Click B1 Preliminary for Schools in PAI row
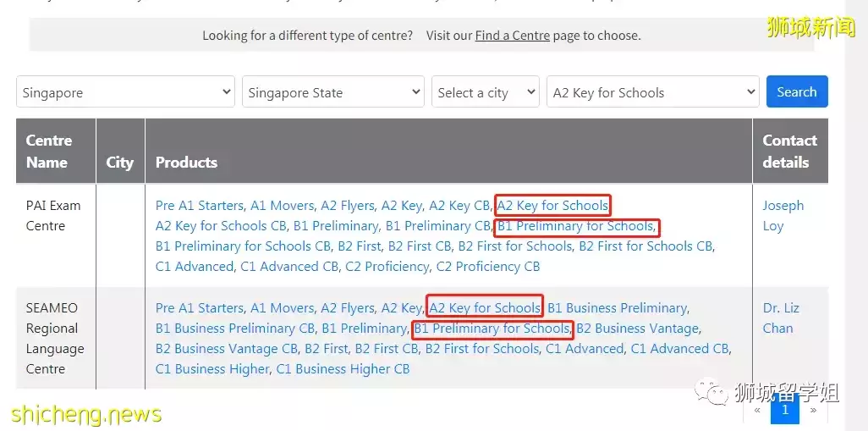The height and width of the screenshot is (431, 868). tap(575, 226)
